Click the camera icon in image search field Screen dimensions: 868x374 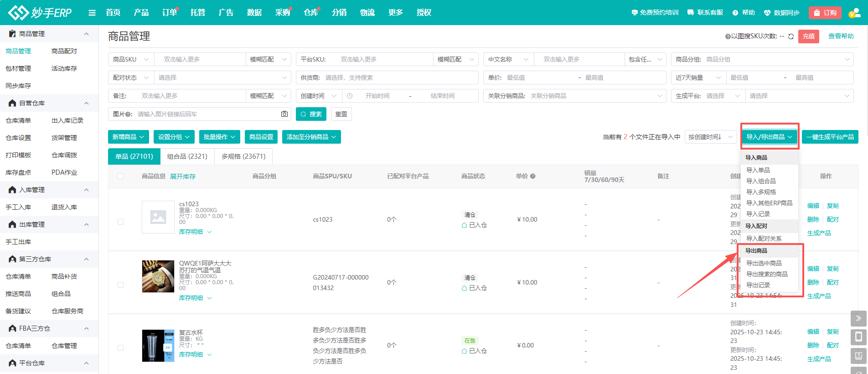[x=284, y=114]
